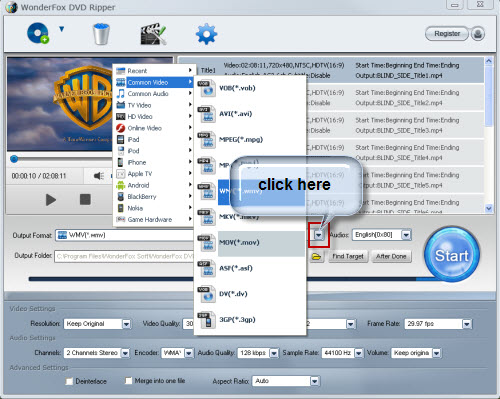Choose the WMV format icon
Screen dimensions: 500x399
(207, 191)
